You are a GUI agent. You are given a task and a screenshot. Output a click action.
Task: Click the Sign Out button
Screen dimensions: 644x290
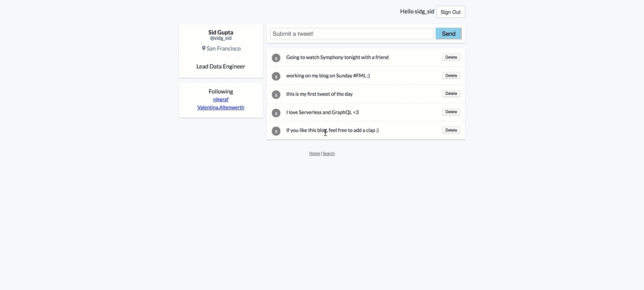[451, 12]
